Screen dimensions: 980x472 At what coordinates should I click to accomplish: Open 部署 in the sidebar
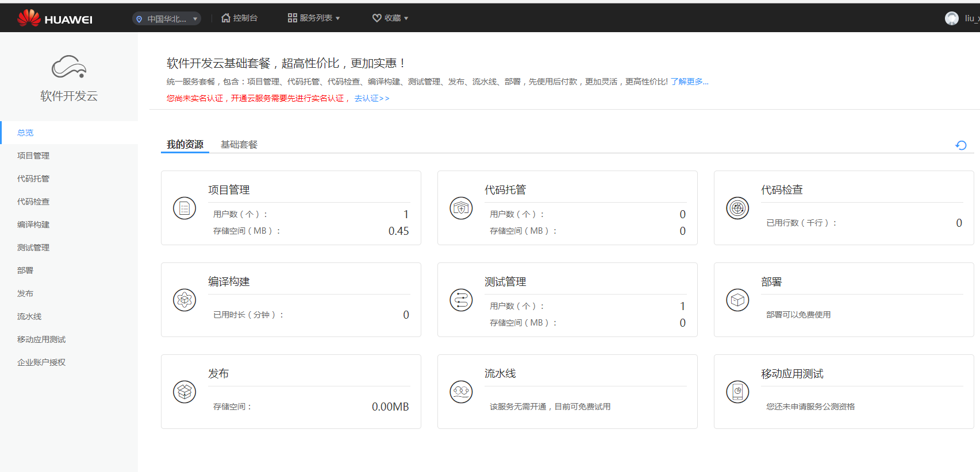25,270
